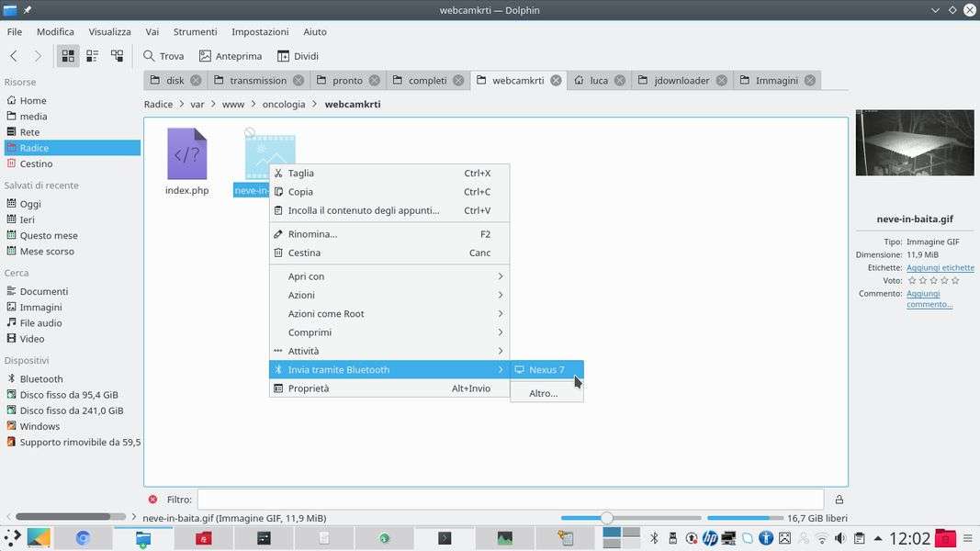Switch to the jdownloader tab
980x551 pixels.
(681, 81)
